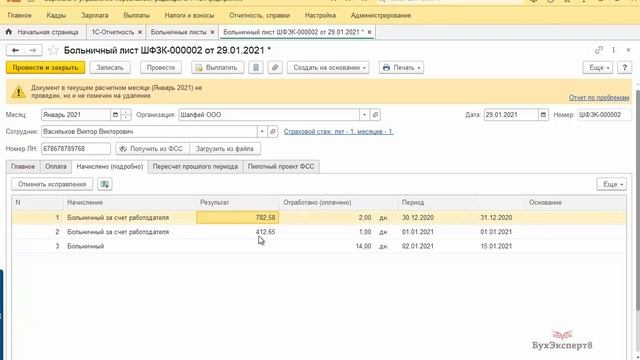Click the paperclip attached files icon
The image size is (640, 360).
275,67
